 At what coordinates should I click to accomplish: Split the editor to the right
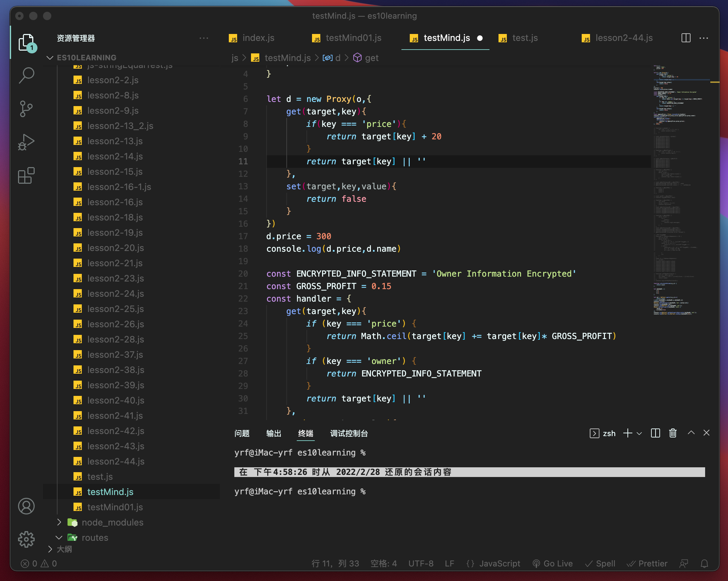point(686,38)
